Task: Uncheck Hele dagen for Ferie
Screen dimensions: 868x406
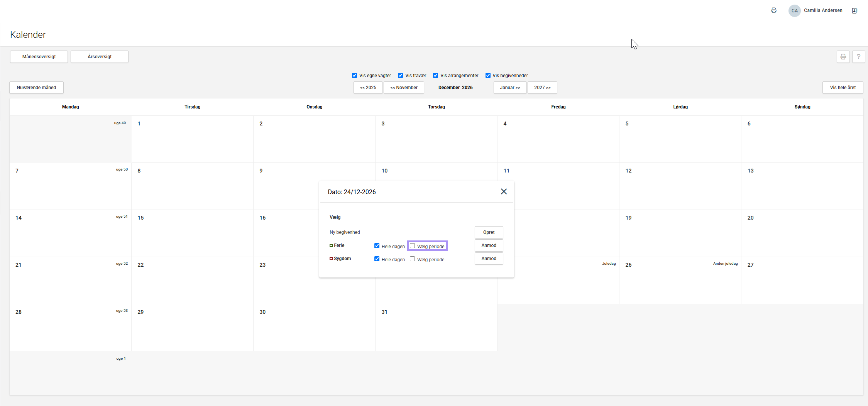Action: click(377, 246)
